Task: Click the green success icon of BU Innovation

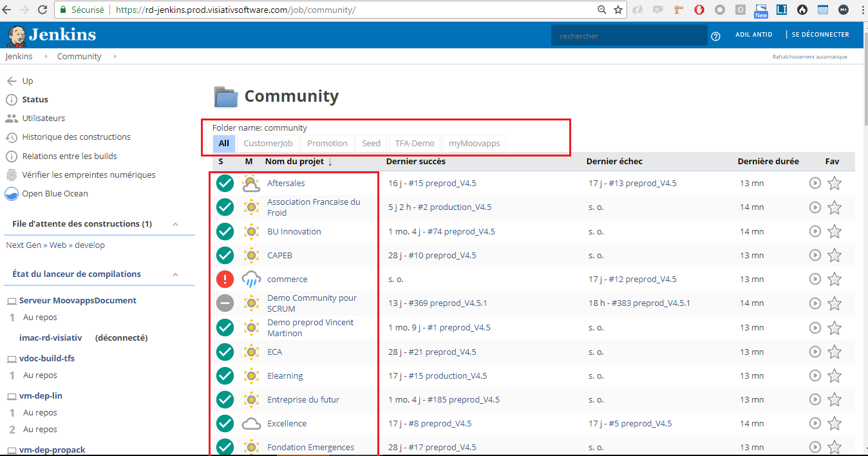Action: [x=225, y=231]
